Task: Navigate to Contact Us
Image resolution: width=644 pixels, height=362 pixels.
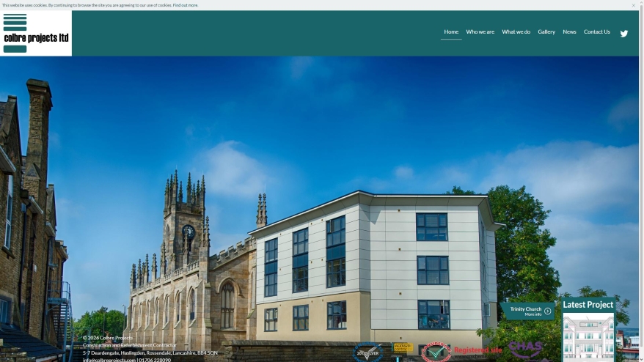Action: (597, 32)
